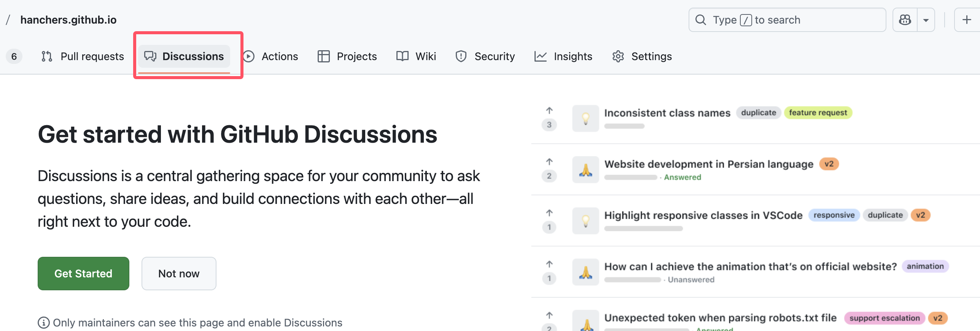Open the Projects tab
980x331 pixels.
pos(347,56)
